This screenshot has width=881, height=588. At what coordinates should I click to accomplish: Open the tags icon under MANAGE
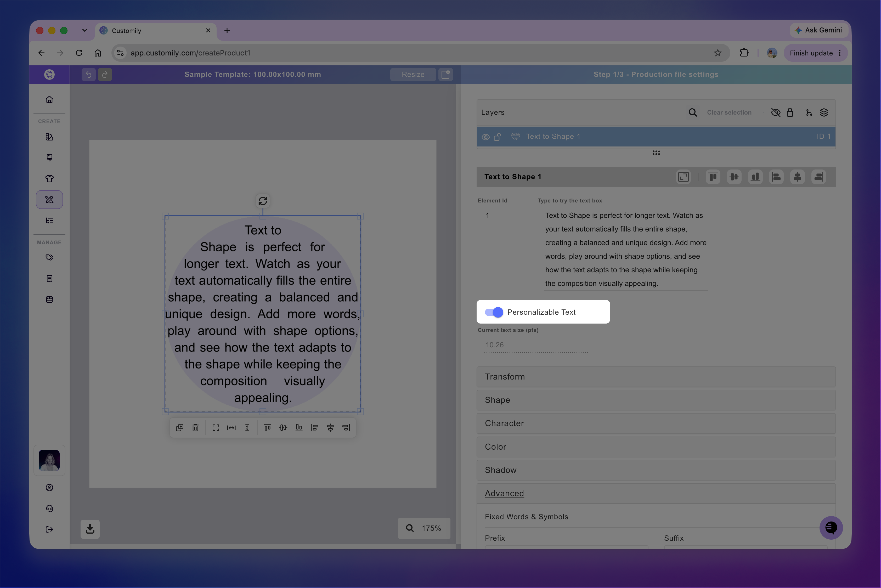(x=49, y=258)
